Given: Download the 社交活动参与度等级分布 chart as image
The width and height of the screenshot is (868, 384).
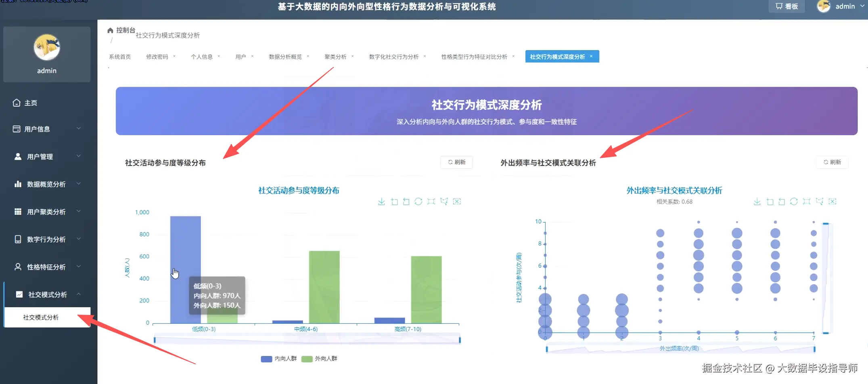Looking at the screenshot, I should coord(381,201).
